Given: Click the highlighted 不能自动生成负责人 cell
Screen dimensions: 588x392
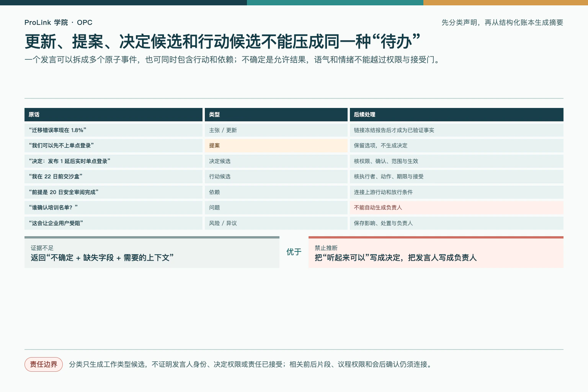Looking at the screenshot, I should click(457, 207).
